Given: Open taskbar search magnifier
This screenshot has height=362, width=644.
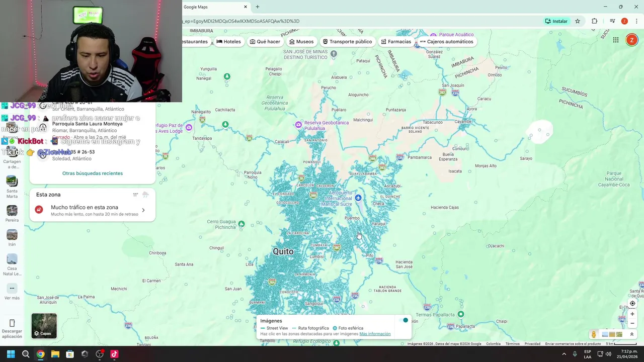Looking at the screenshot, I should [x=26, y=354].
